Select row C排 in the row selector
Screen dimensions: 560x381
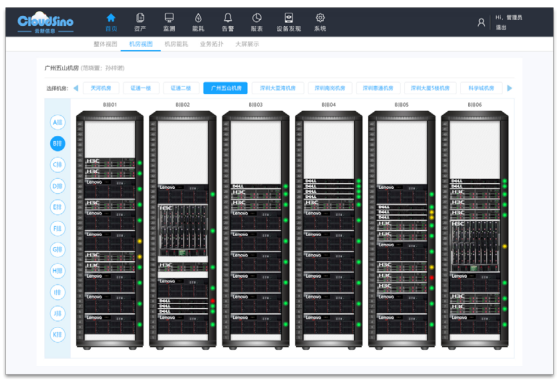58,165
